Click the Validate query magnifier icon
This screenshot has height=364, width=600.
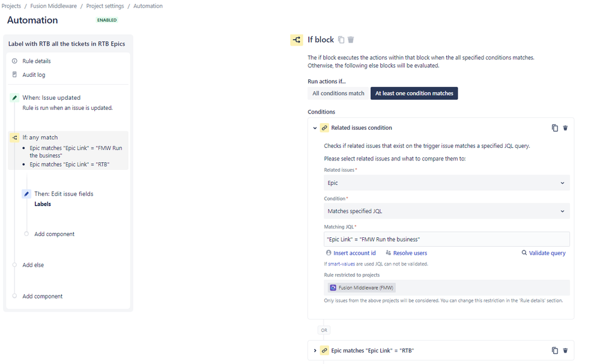(524, 253)
